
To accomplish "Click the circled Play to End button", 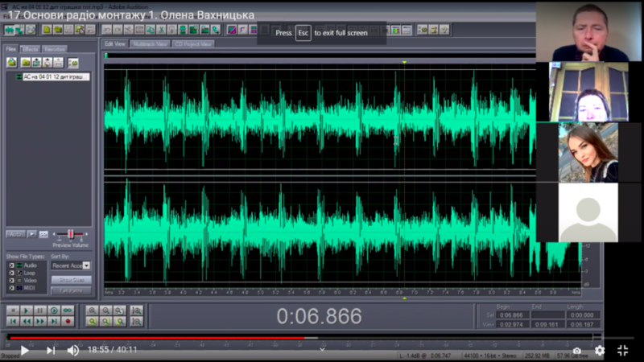I will pyautogui.click(x=54, y=311).
